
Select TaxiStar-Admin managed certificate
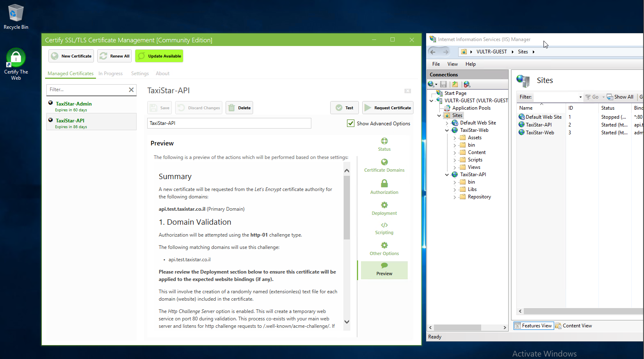pyautogui.click(x=91, y=106)
